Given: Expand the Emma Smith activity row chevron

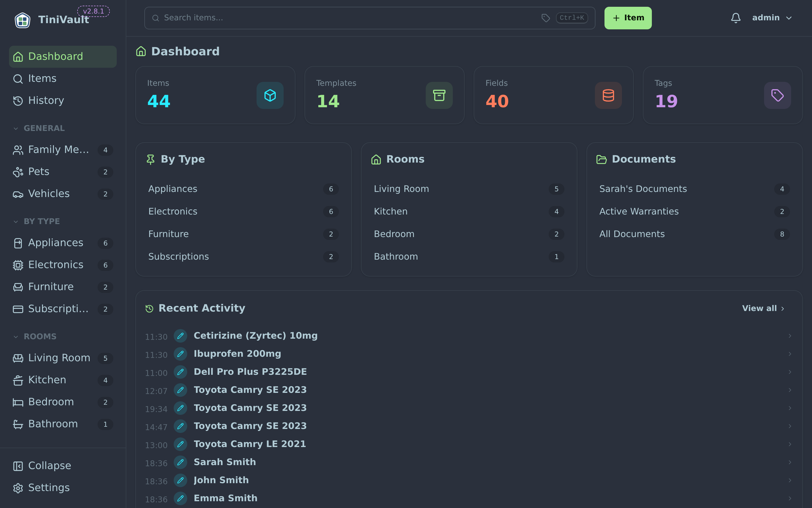Looking at the screenshot, I should pyautogui.click(x=790, y=498).
